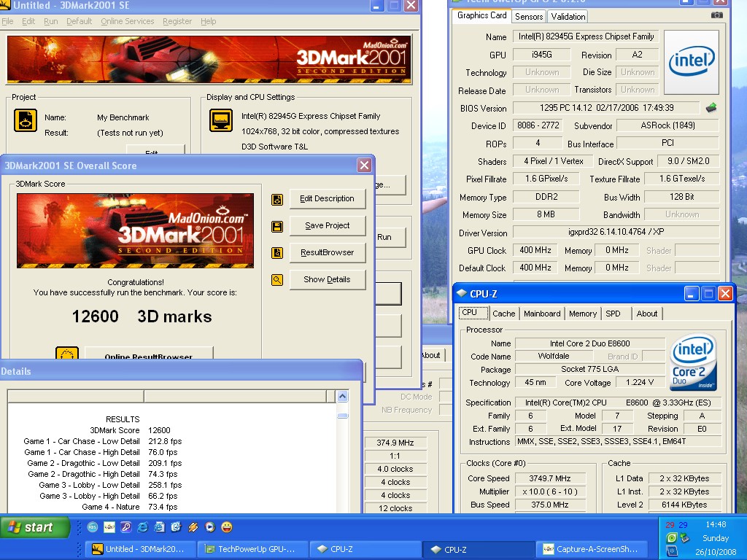Open the Edit menu in 3DMark2001
747x560 pixels.
point(28,21)
